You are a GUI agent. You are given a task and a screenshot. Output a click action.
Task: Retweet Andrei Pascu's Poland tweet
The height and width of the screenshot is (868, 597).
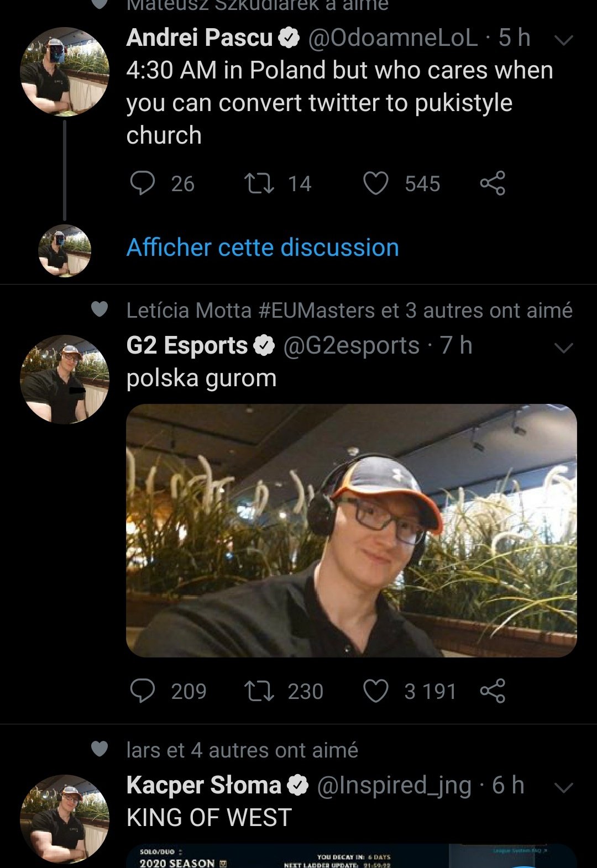[259, 183]
